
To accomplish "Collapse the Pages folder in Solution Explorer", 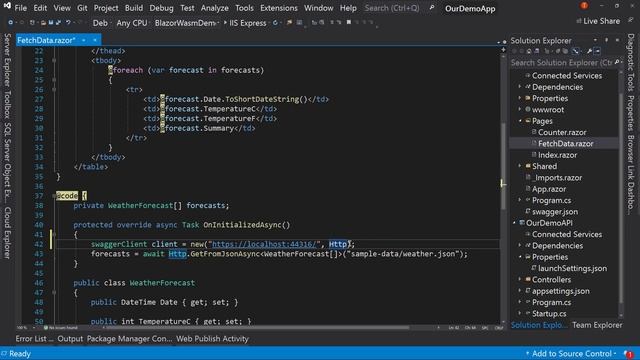I will [x=520, y=121].
